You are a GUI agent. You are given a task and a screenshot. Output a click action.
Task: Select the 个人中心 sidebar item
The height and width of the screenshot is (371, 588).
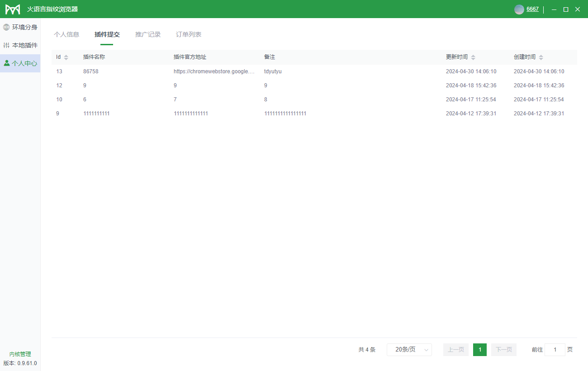coord(20,63)
